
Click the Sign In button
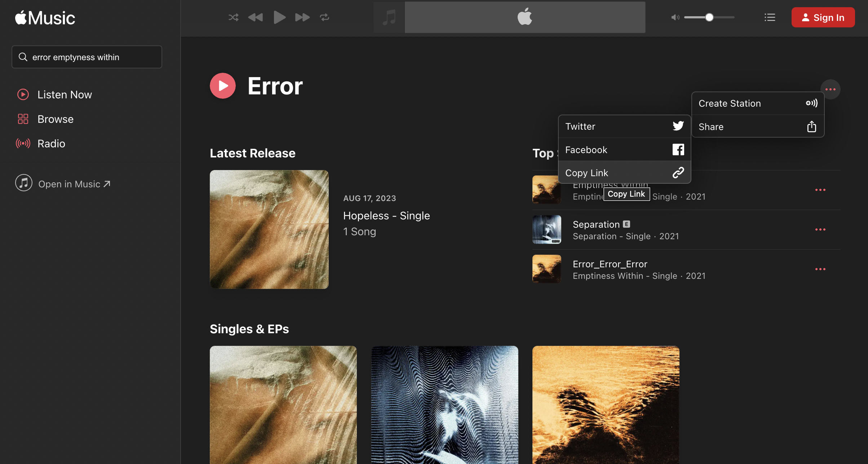tap(823, 17)
